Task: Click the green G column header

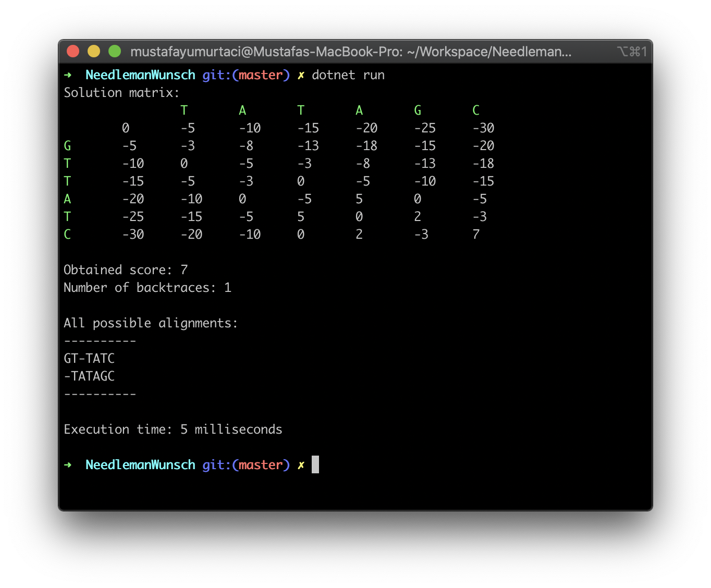Action: tap(418, 111)
